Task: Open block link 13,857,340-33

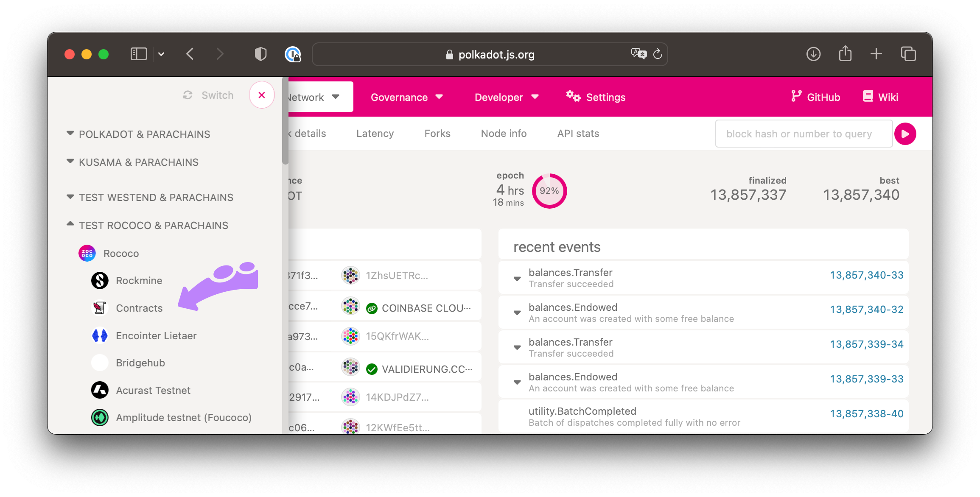Action: click(x=867, y=275)
